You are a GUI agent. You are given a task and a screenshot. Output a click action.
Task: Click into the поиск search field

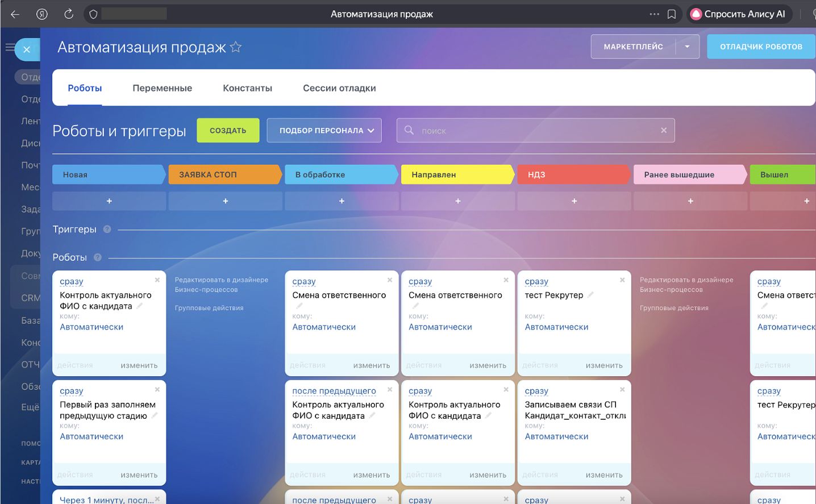pyautogui.click(x=535, y=130)
